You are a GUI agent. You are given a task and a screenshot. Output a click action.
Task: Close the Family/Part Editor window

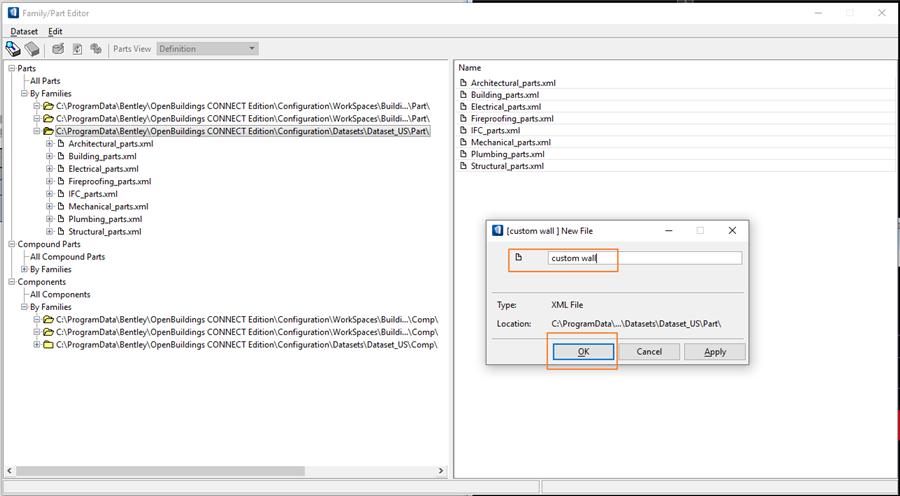point(882,13)
